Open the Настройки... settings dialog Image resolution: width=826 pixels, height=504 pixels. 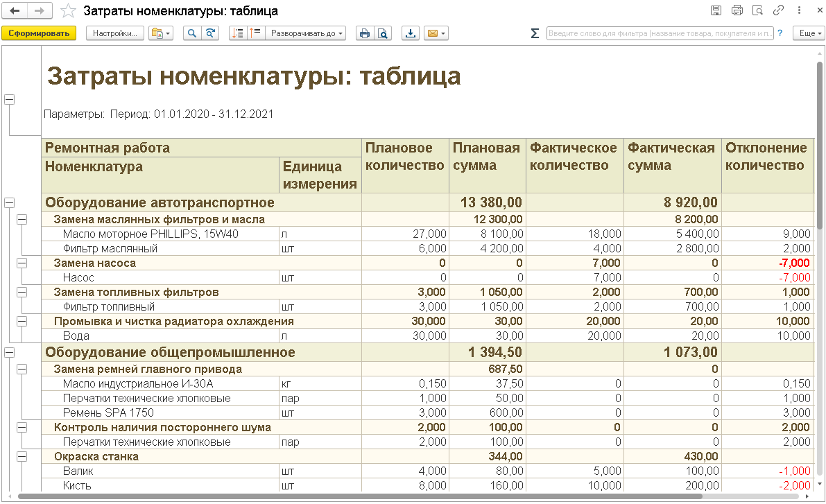(x=115, y=33)
